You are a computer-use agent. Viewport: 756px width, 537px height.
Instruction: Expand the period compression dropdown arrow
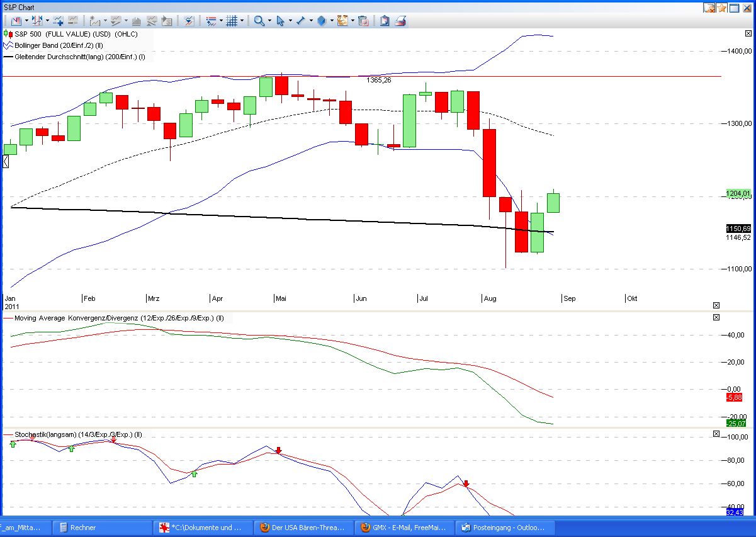[x=47, y=21]
